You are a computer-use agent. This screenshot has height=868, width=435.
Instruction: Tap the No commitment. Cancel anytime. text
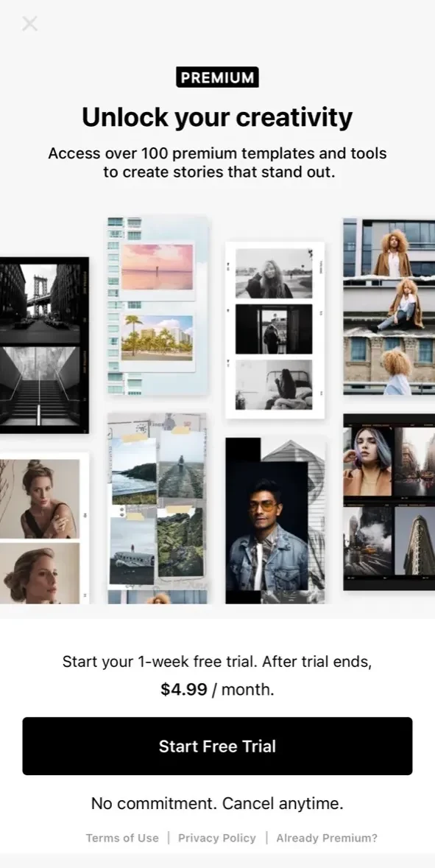click(217, 803)
